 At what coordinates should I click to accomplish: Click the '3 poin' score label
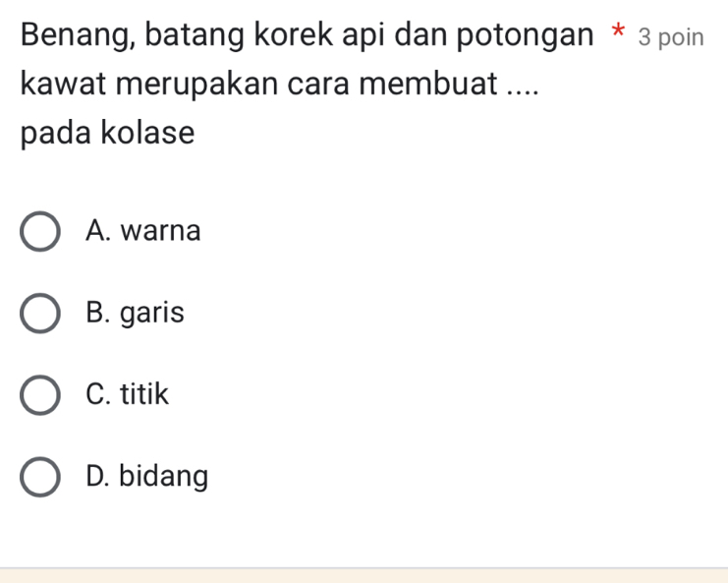[670, 37]
